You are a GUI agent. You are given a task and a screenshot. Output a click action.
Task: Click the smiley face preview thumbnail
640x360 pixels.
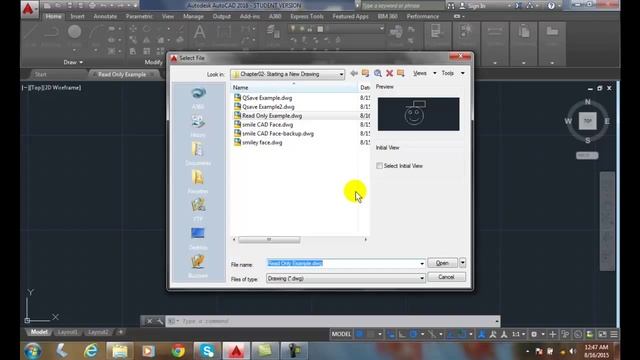(418, 114)
